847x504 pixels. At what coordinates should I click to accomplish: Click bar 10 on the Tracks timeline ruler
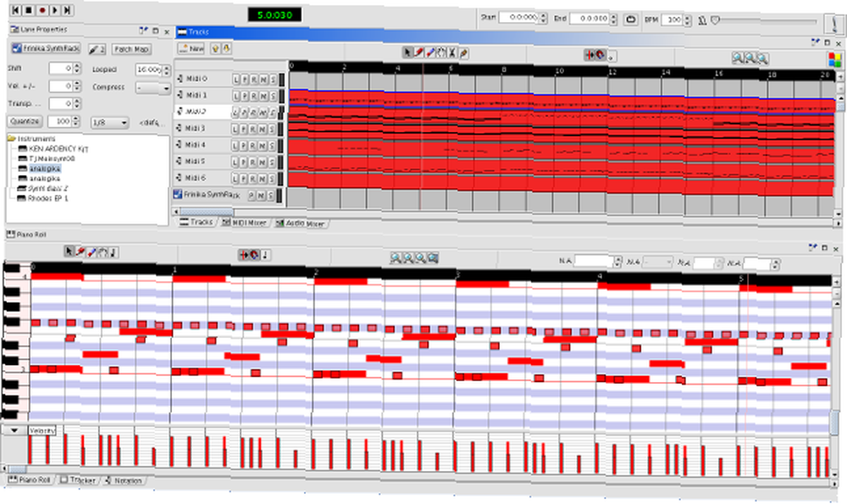pyautogui.click(x=559, y=71)
